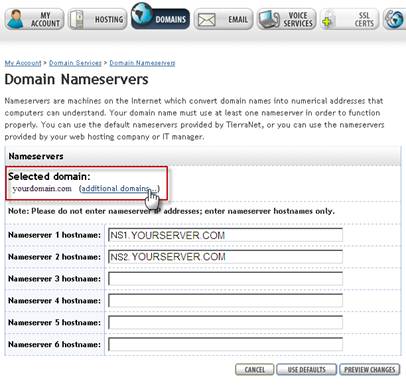This screenshot has height=389, width=406.
Task: Focus the Nameserver 3 hostname field
Action: 226,279
